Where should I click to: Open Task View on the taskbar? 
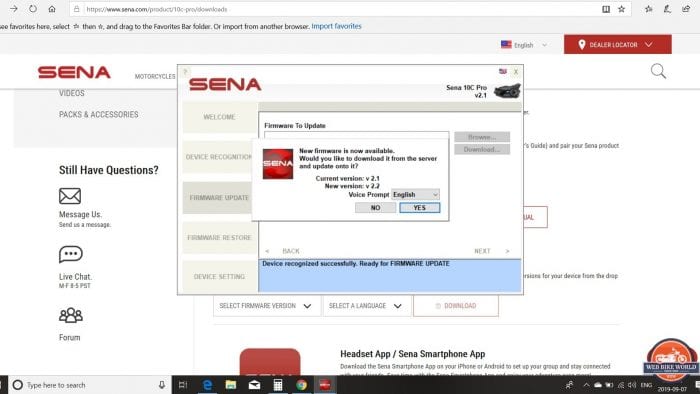tap(183, 385)
